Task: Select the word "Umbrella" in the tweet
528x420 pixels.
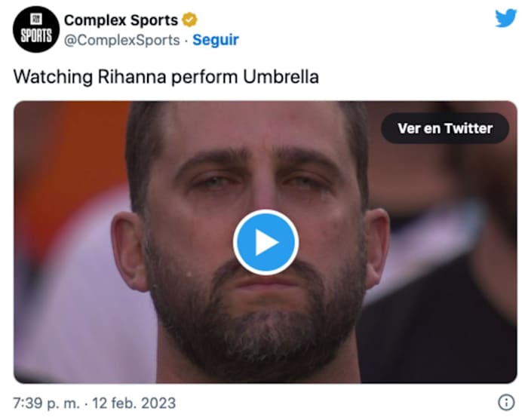Action: 284,77
